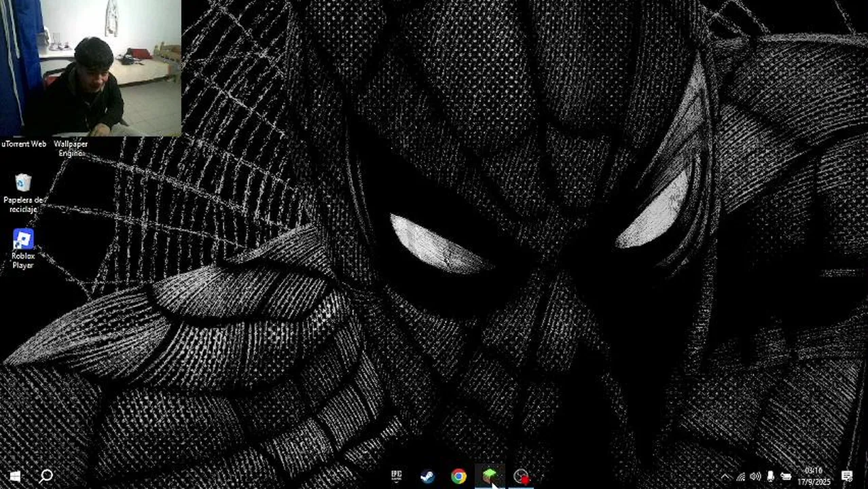Launch Epic Games from the taskbar
868x489 pixels.
coord(396,476)
